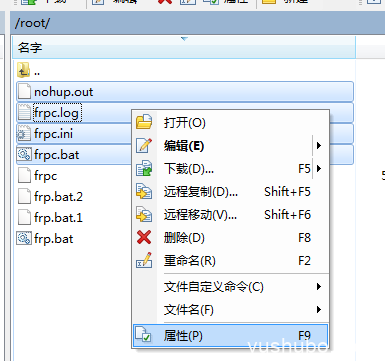The width and height of the screenshot is (385, 361).
Task: Expand the Edit (编辑) submenu arrow
Action: pos(319,146)
